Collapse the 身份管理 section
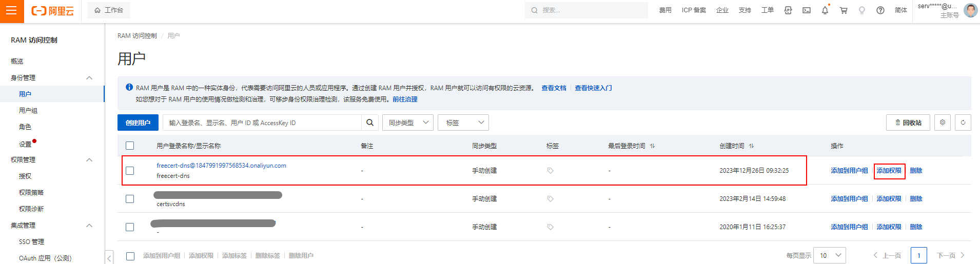Screen dimensions: 980x264 [89, 78]
